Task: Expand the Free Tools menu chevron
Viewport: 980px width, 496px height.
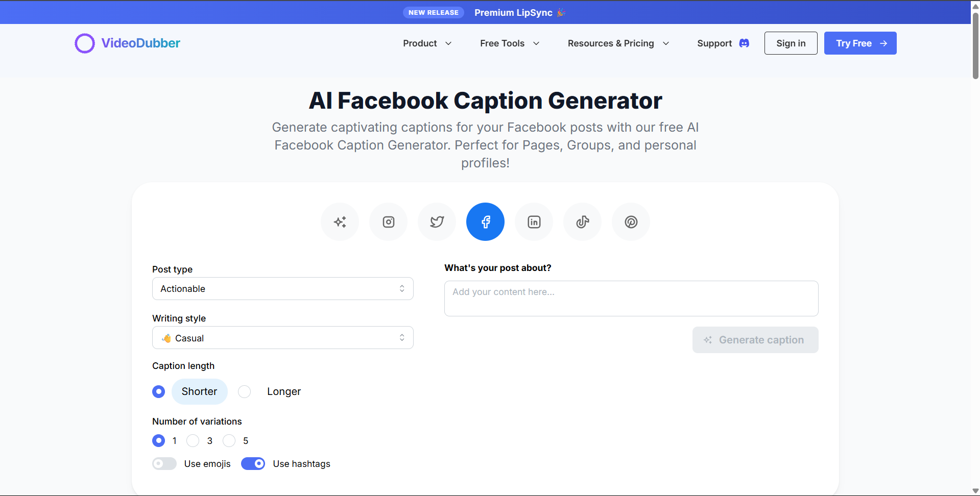Action: (x=536, y=43)
